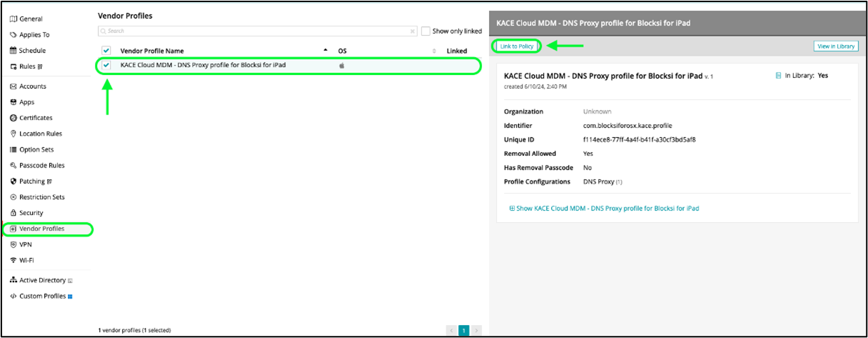The width and height of the screenshot is (868, 338).
Task: Click the 1 vendor profiles (1 selected) status text
Action: 134,330
